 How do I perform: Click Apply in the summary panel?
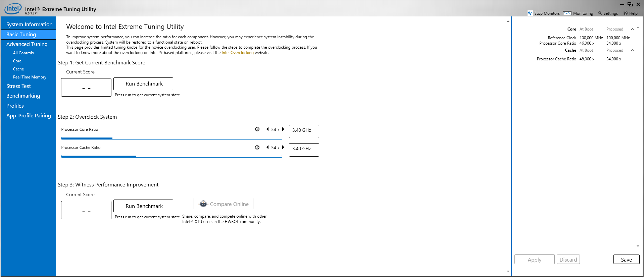pos(535,260)
